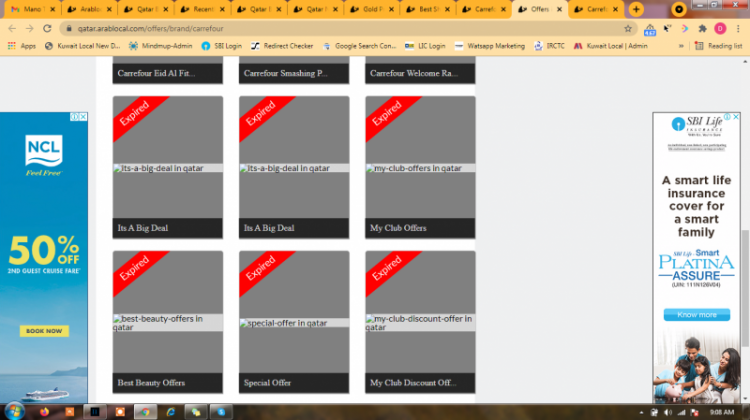Open 'Best Beauty Offers' card

[167, 322]
